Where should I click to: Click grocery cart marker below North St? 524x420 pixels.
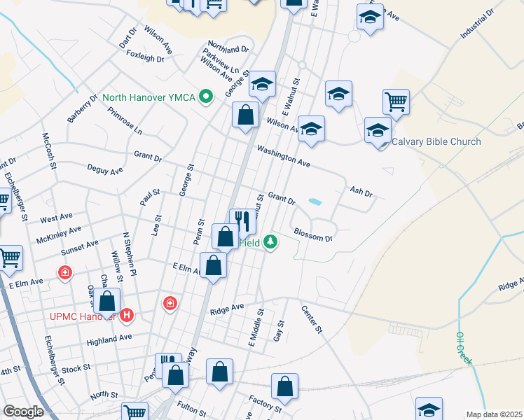click(135, 412)
